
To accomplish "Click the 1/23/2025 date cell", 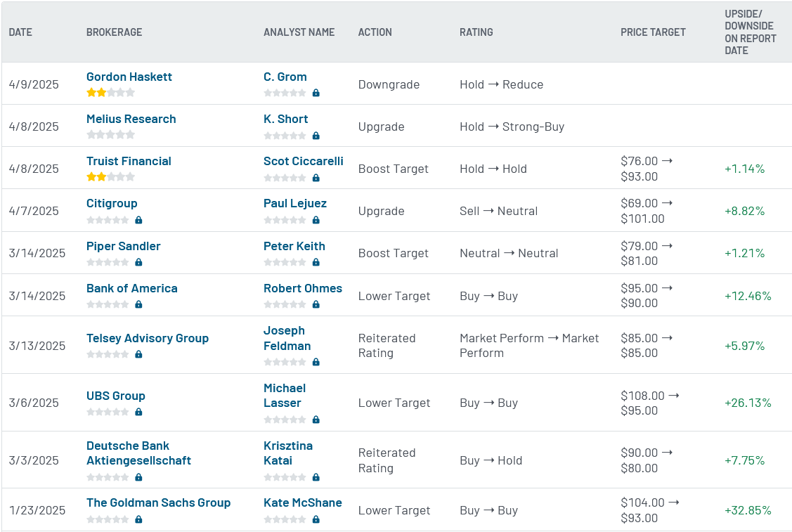I will pyautogui.click(x=37, y=510).
